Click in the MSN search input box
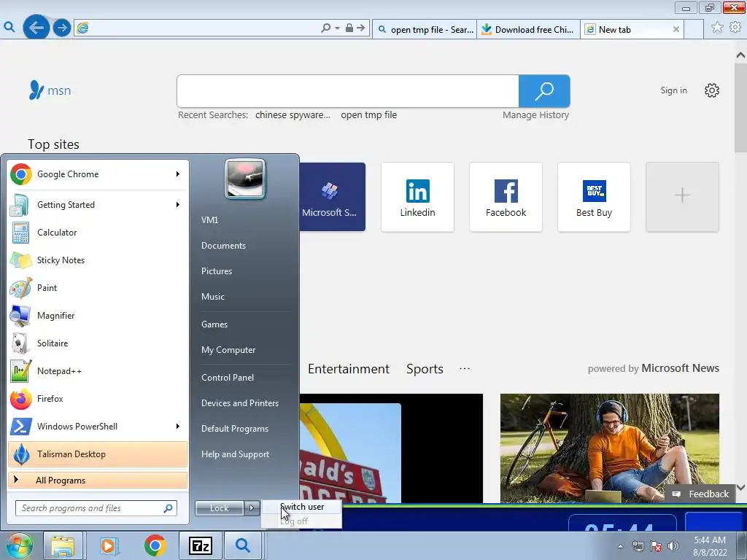The height and width of the screenshot is (560, 747). tap(348, 91)
